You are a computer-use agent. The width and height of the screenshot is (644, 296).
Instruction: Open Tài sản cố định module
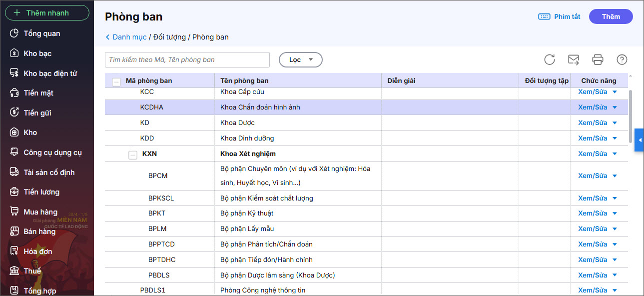pos(49,172)
